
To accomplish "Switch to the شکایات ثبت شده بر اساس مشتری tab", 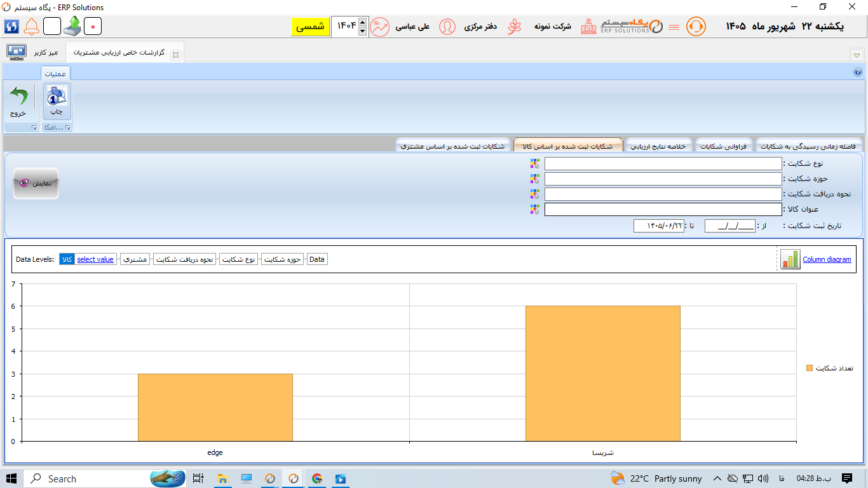I will pyautogui.click(x=453, y=146).
